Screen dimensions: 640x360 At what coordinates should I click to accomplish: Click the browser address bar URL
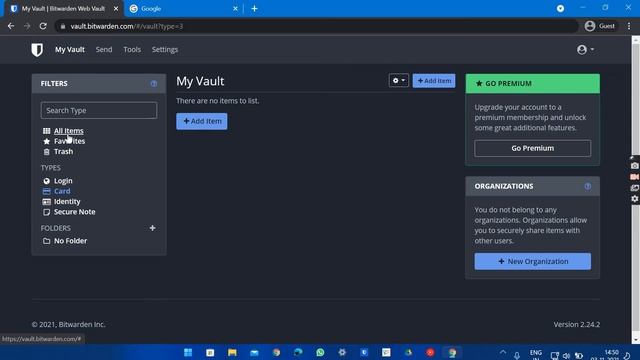pyautogui.click(x=127, y=26)
